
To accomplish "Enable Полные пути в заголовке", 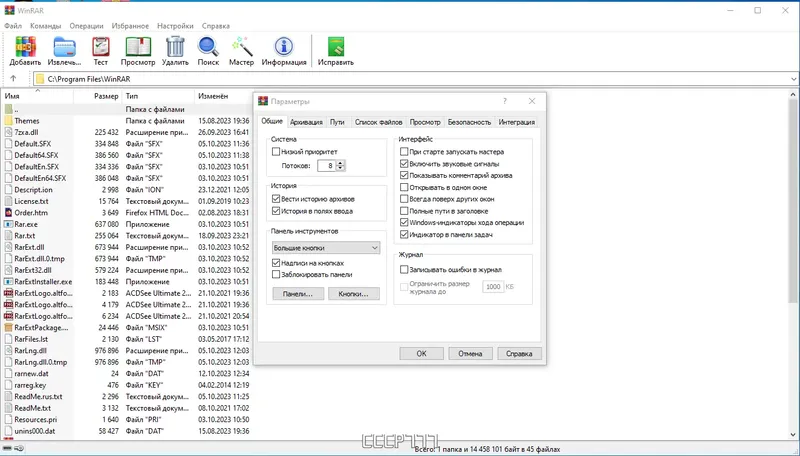I will pos(404,211).
